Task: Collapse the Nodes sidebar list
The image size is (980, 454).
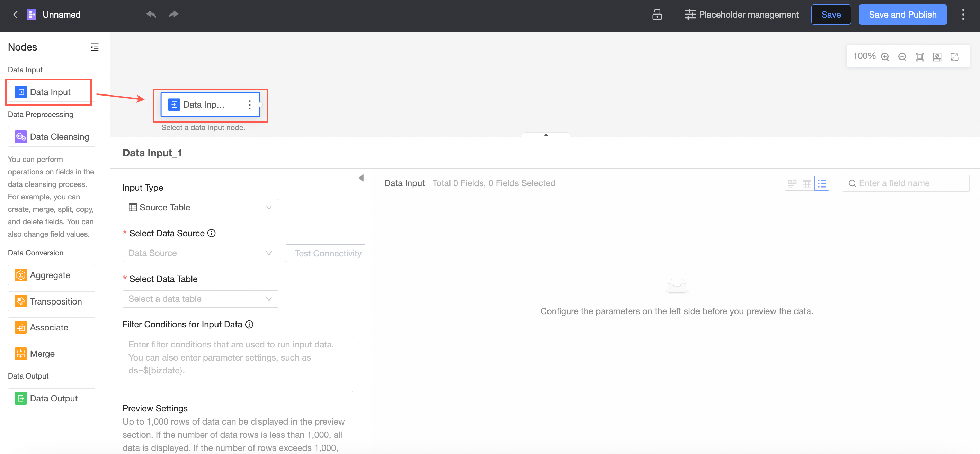Action: tap(94, 47)
